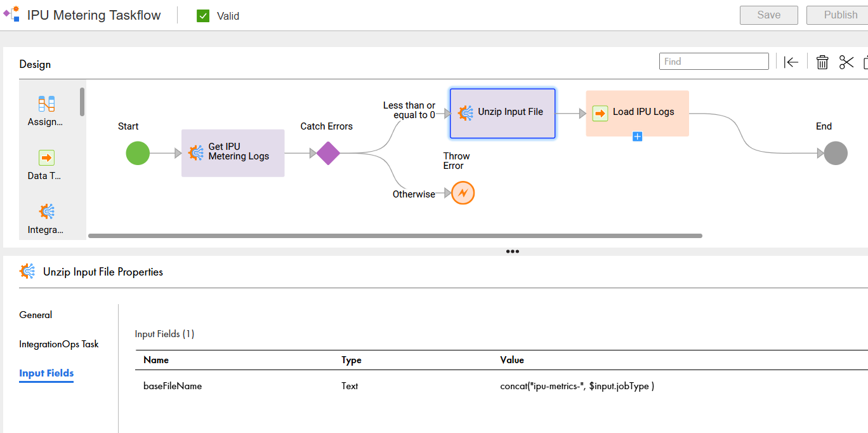The width and height of the screenshot is (868, 433).
Task: Click the IPU Metering Taskflow title
Action: (94, 15)
